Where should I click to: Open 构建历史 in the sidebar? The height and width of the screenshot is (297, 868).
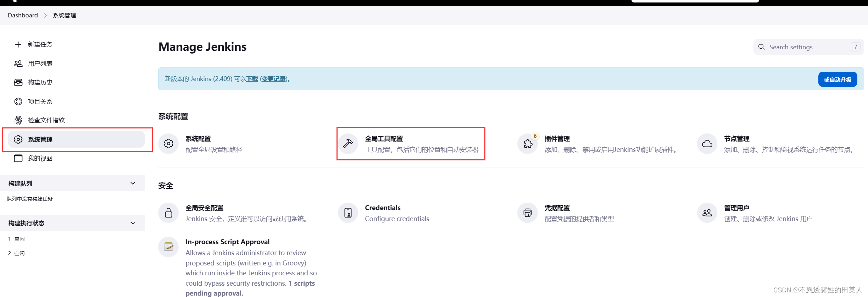[40, 82]
